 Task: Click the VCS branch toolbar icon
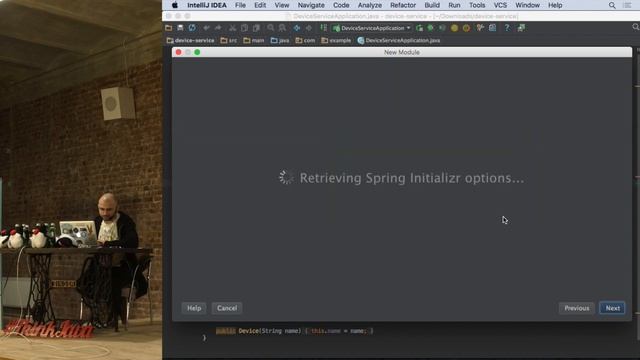480,28
